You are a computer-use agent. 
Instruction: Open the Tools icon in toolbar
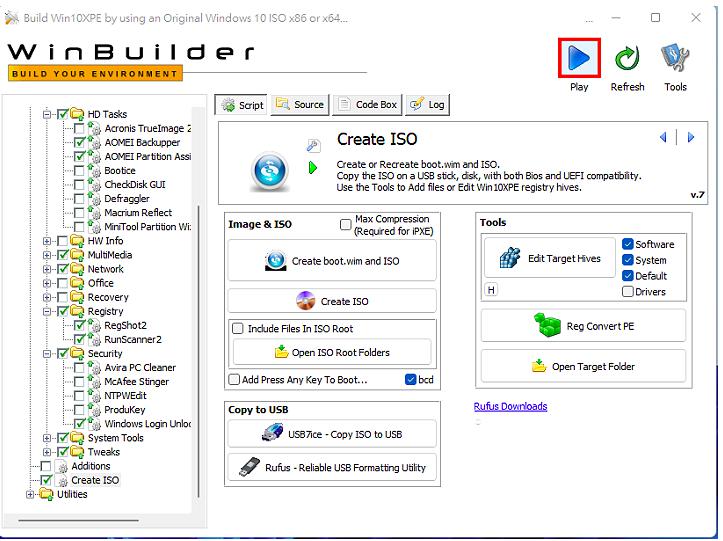tap(676, 58)
